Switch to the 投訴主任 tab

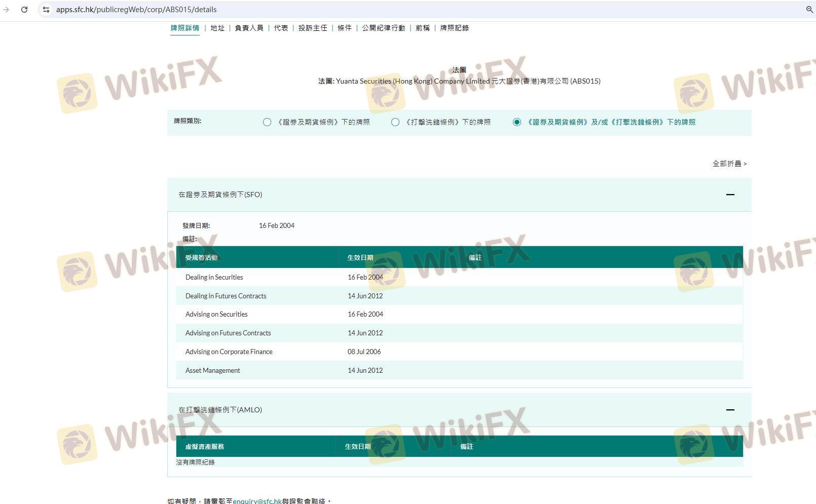pyautogui.click(x=313, y=28)
